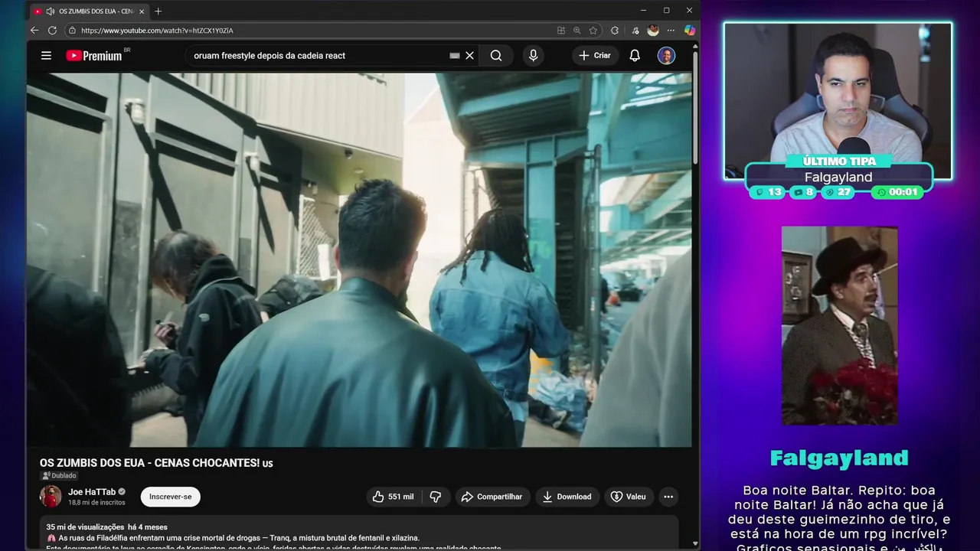980x551 pixels.
Task: Add page to favorites star
Action: tap(593, 31)
